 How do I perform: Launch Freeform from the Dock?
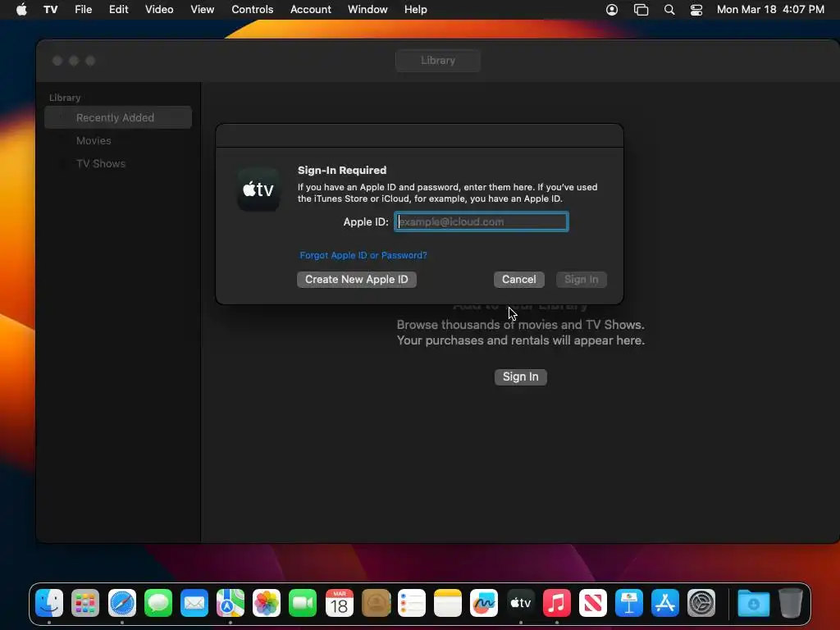coord(484,603)
